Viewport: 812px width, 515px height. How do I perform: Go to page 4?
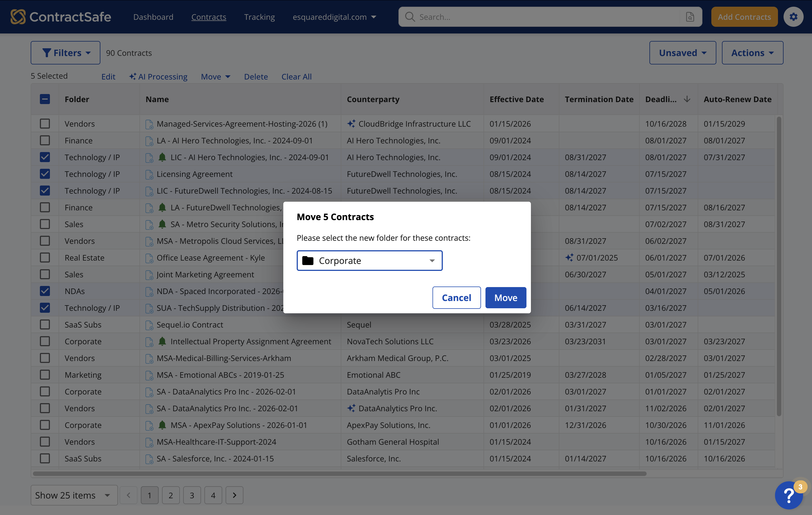213,495
